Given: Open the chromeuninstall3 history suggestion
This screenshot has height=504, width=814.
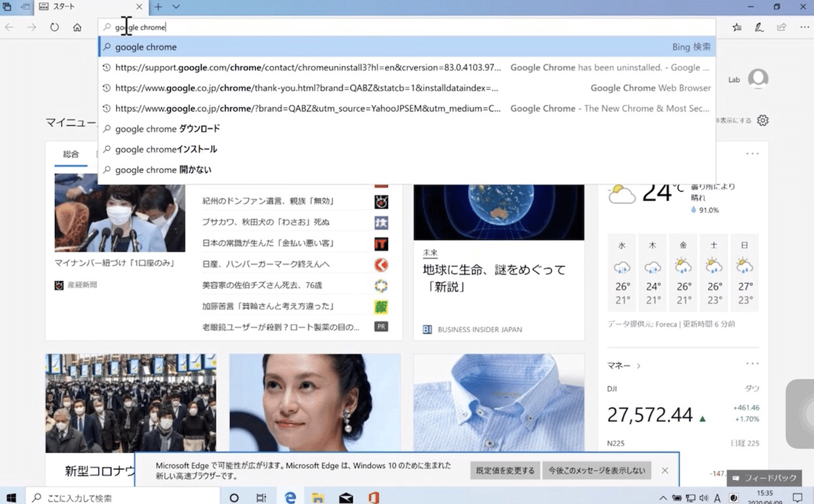Looking at the screenshot, I should (407, 68).
